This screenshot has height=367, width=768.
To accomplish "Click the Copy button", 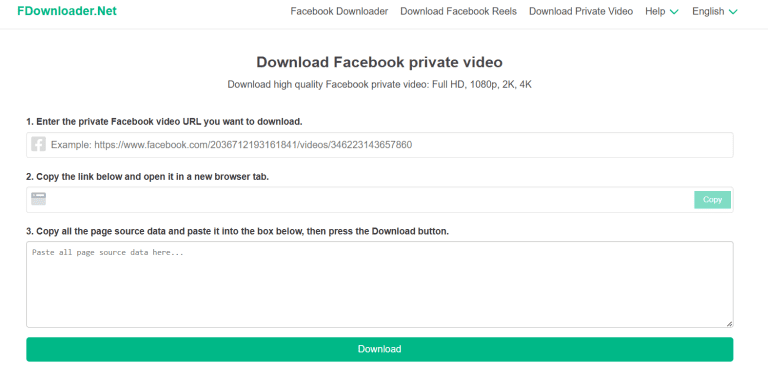I will (712, 199).
